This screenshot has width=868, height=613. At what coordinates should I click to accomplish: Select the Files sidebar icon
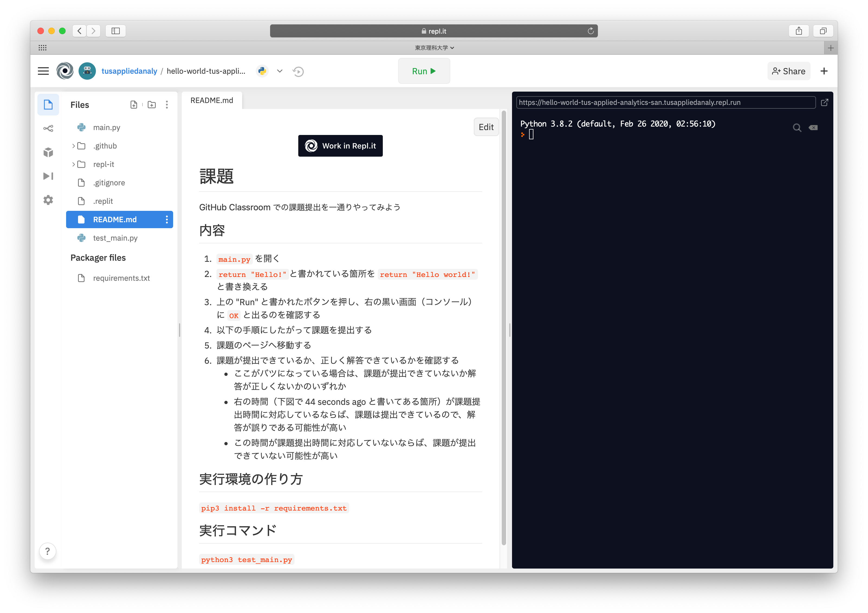click(48, 105)
